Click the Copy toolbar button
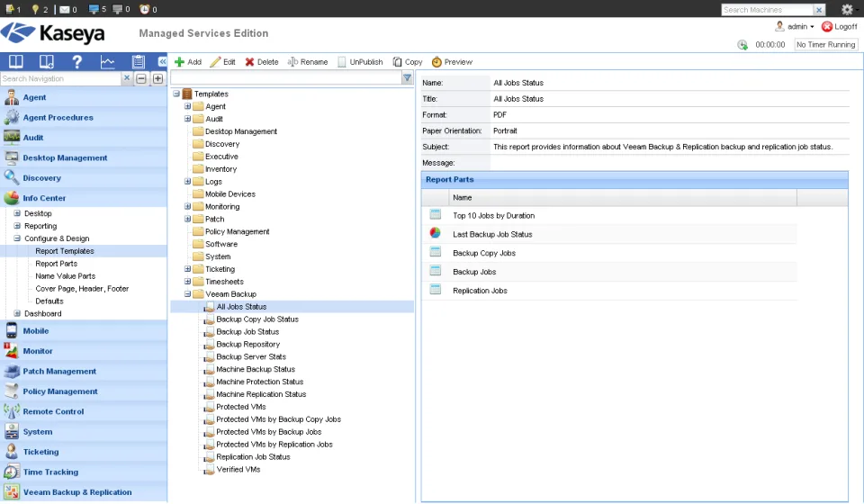The height and width of the screenshot is (504, 864). [x=408, y=62]
